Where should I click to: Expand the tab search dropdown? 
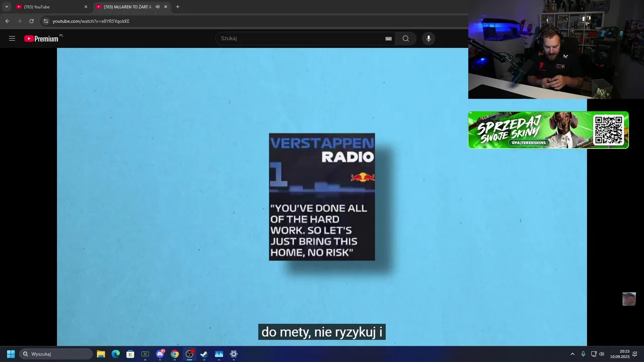[x=7, y=7]
